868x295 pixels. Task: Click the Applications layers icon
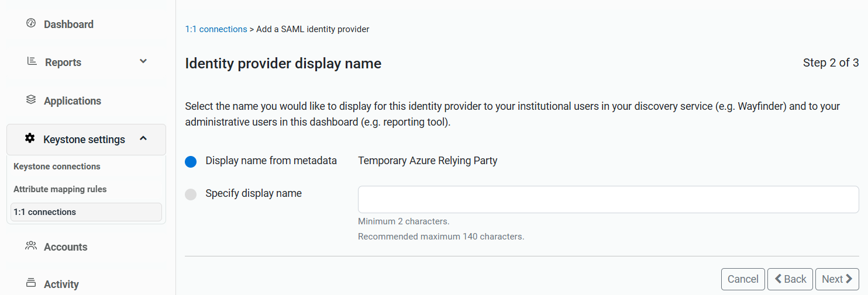32,100
